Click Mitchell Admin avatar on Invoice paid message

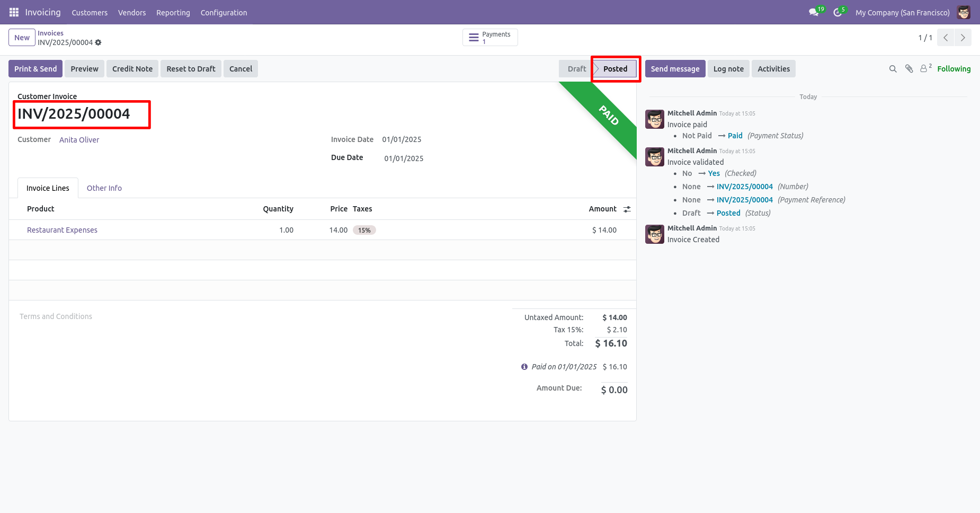[655, 119]
